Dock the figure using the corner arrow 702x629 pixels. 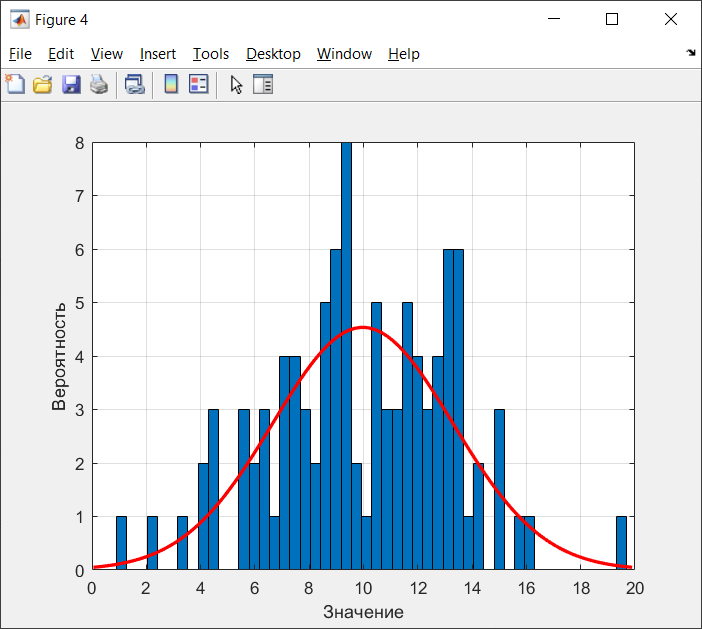(691, 53)
